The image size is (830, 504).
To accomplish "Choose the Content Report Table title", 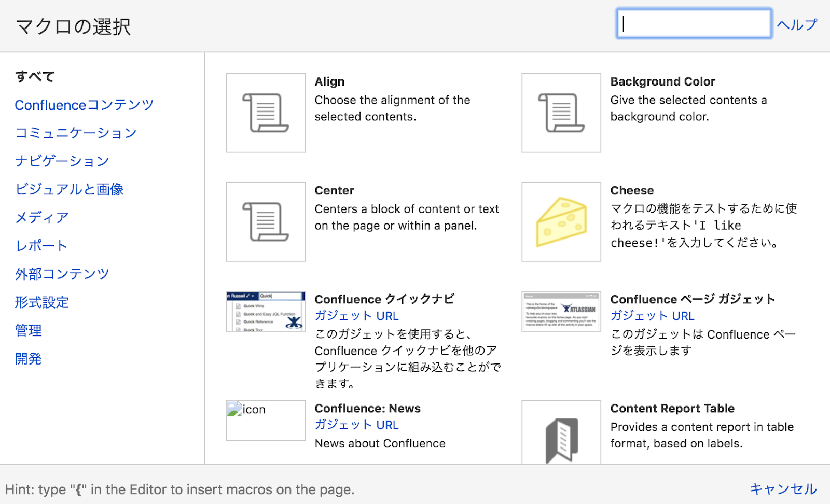I will [x=672, y=408].
